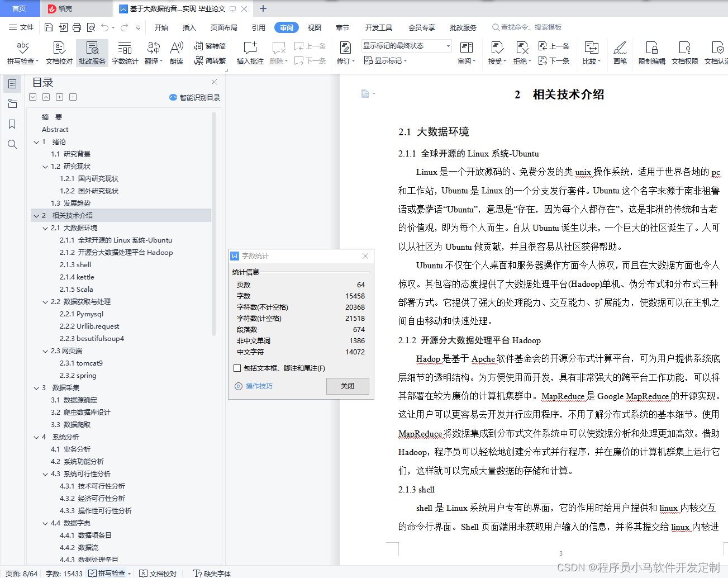The image size is (728, 578).
Task: Collapse the 1.2 研究现状 node
Action: tap(45, 167)
